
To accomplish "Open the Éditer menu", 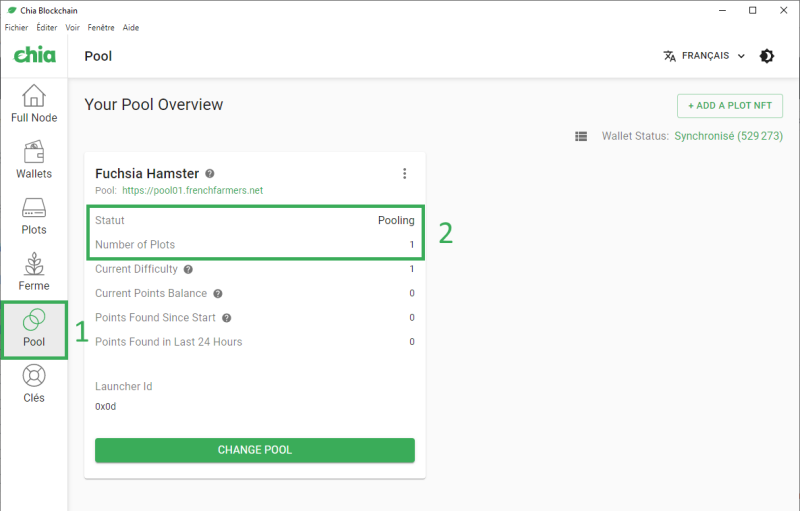I will click(x=47, y=28).
